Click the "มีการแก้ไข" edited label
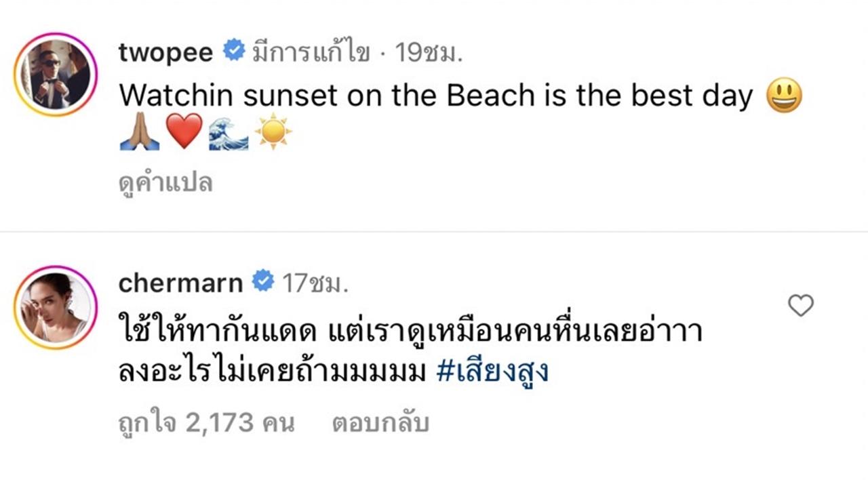This screenshot has width=868, height=480. click(311, 53)
